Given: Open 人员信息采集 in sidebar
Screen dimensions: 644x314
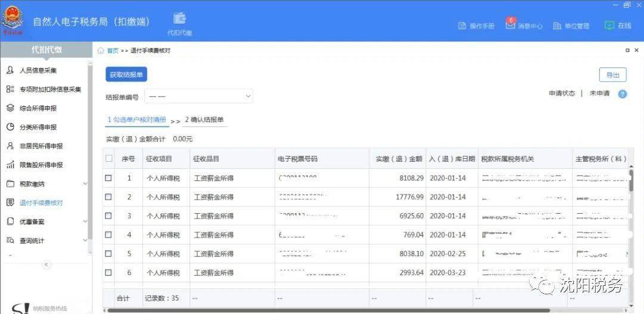Looking at the screenshot, I should [x=38, y=70].
